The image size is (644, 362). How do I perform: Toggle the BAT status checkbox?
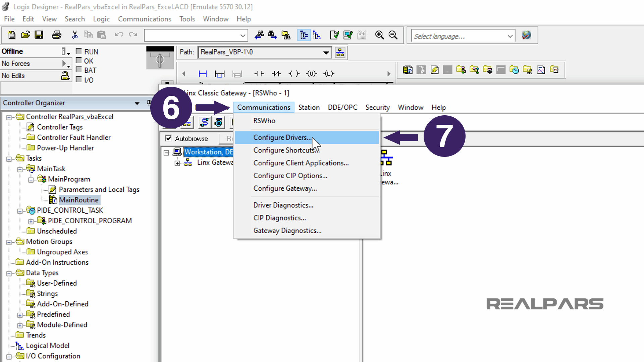pyautogui.click(x=79, y=70)
